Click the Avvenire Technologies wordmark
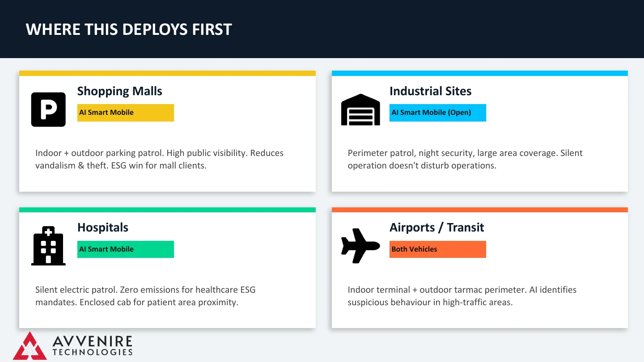This screenshot has width=644, height=362. 93,345
